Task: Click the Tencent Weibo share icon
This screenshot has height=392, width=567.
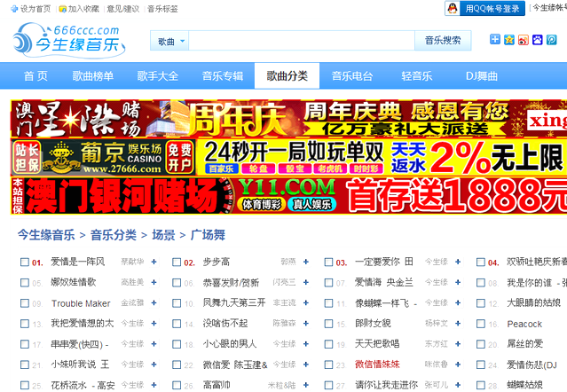Action: 550,40
